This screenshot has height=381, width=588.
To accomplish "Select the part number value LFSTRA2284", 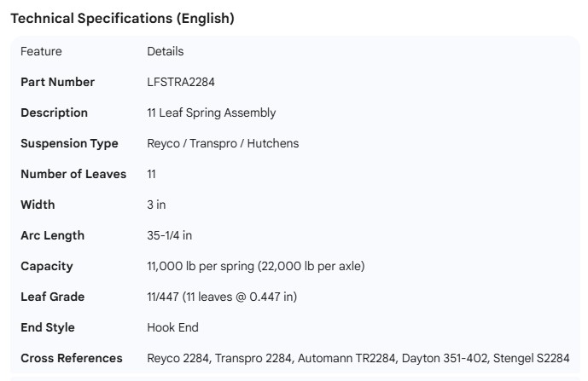I will (x=181, y=82).
